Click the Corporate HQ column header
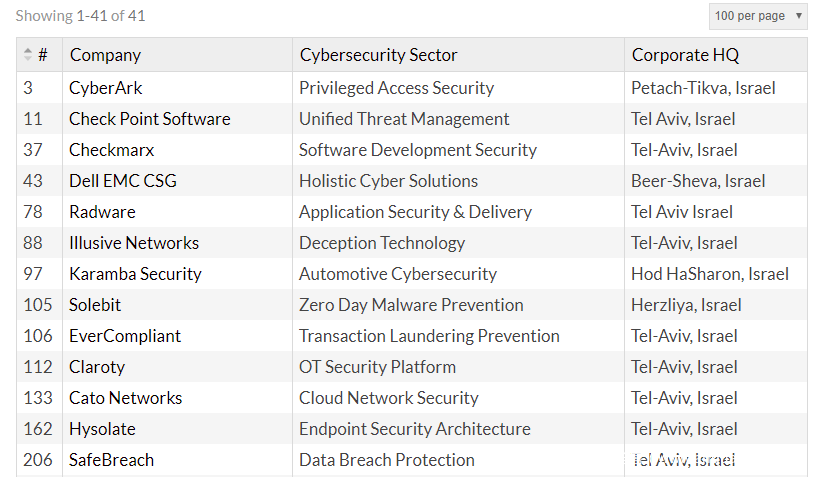The image size is (819, 477). (x=685, y=55)
